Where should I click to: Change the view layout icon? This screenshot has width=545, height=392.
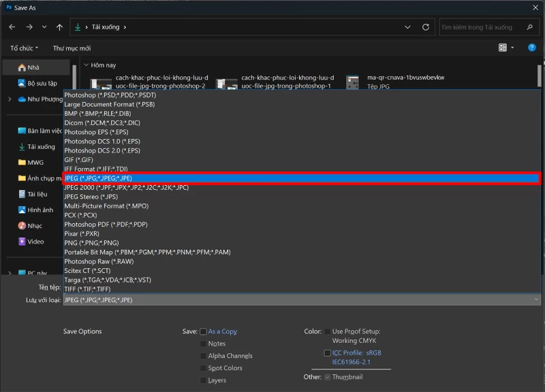pos(502,48)
